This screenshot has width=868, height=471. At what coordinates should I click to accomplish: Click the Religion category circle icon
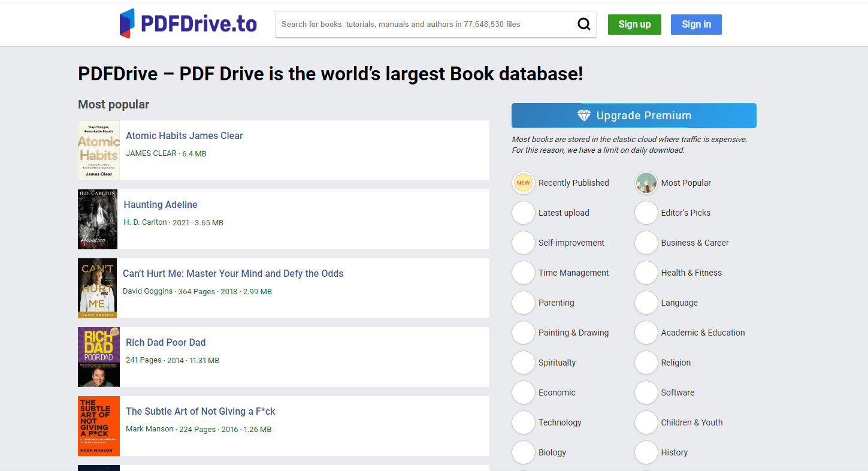[646, 363]
